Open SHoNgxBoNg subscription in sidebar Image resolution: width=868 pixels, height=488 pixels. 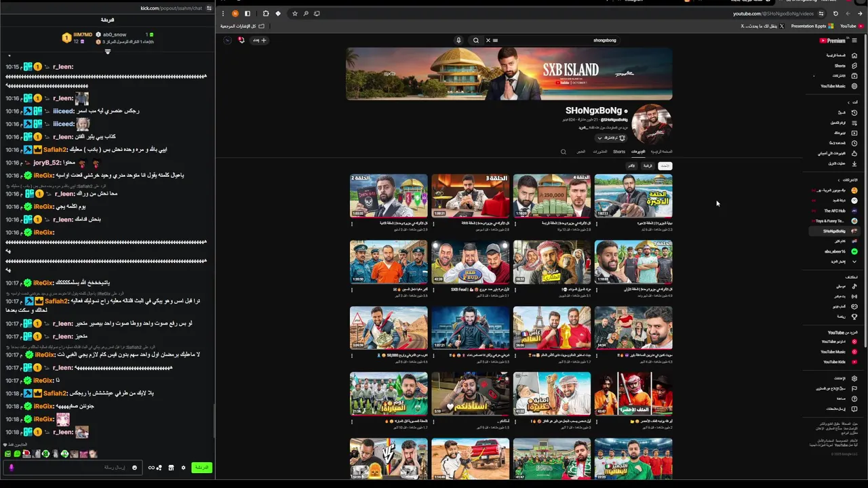coord(835,231)
